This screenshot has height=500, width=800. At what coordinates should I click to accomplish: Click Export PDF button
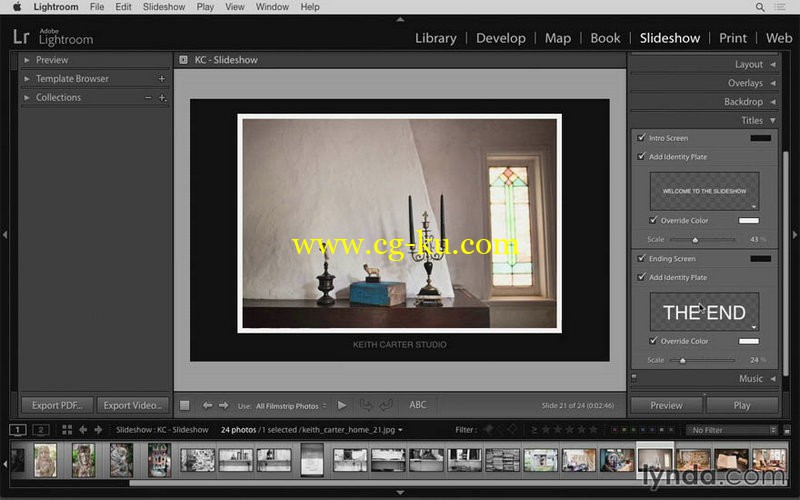pyautogui.click(x=57, y=405)
